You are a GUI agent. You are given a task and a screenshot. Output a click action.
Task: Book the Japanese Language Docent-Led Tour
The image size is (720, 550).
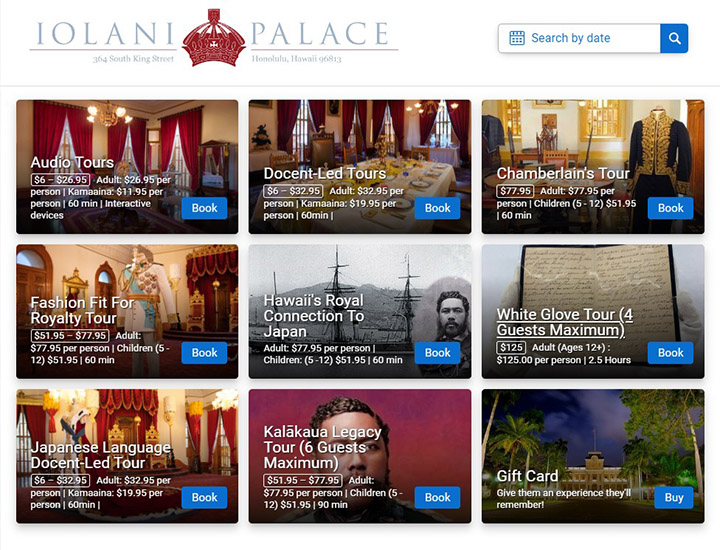(x=204, y=497)
